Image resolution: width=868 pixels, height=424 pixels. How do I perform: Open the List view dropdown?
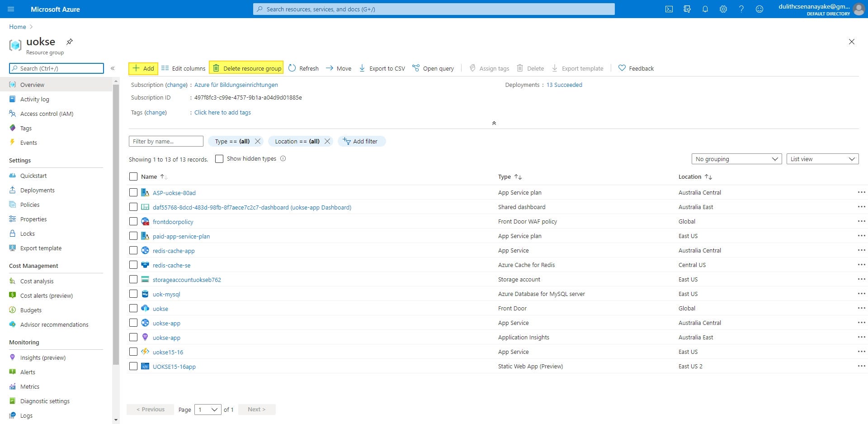pyautogui.click(x=822, y=159)
